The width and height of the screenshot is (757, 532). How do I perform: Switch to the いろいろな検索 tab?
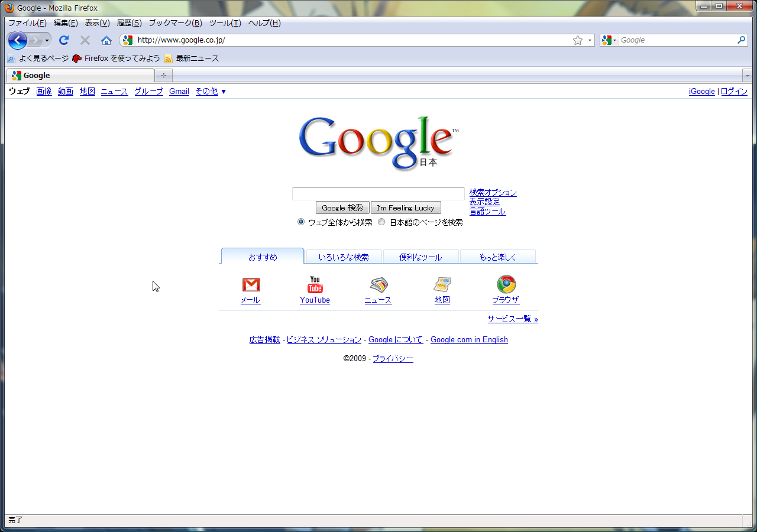[x=344, y=257]
